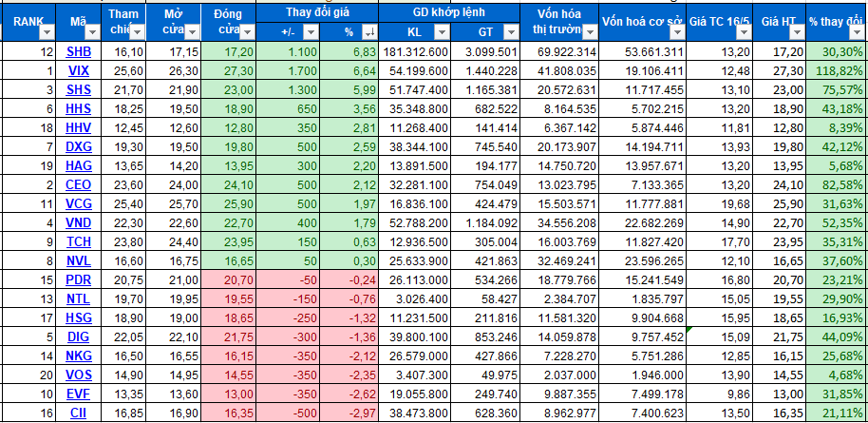Select CEO percent change 82,58%
Image resolution: width=868 pixels, height=423 pixels.
pyautogui.click(x=837, y=184)
